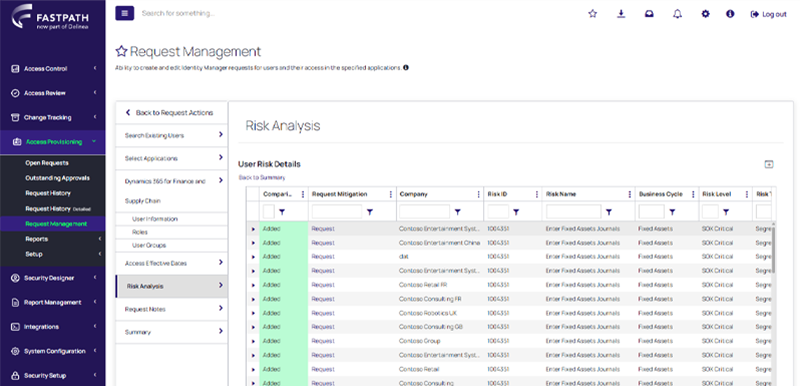This screenshot has width=800, height=386.
Task: Click the grid vertical scrollbar
Action: 773,250
